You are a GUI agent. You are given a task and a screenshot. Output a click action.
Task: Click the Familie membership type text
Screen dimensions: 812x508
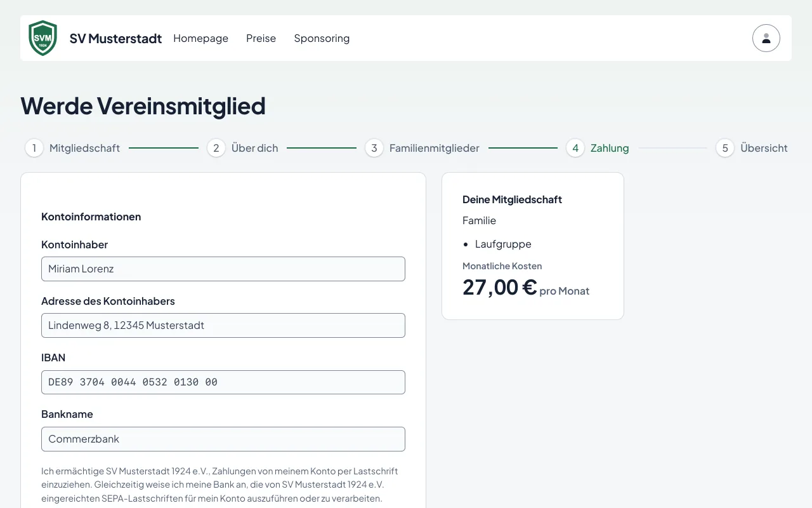point(480,220)
